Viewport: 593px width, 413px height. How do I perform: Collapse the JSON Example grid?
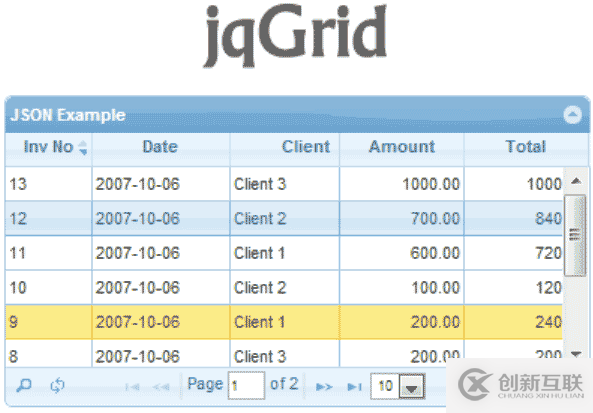click(x=573, y=115)
